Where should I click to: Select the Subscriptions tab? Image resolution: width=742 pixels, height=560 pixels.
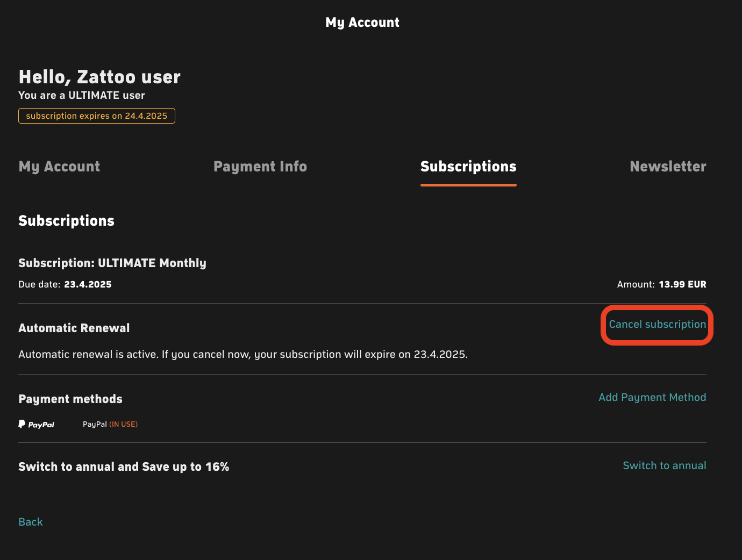pos(468,167)
